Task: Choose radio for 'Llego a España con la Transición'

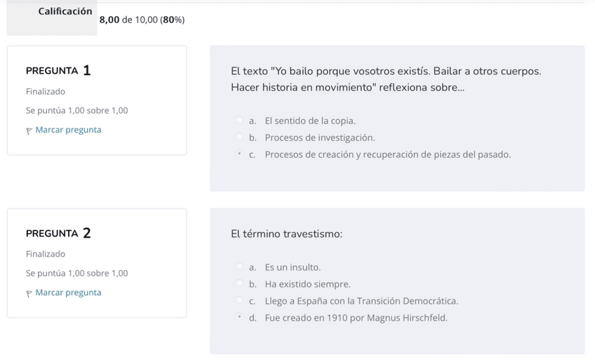Action: coord(239,301)
